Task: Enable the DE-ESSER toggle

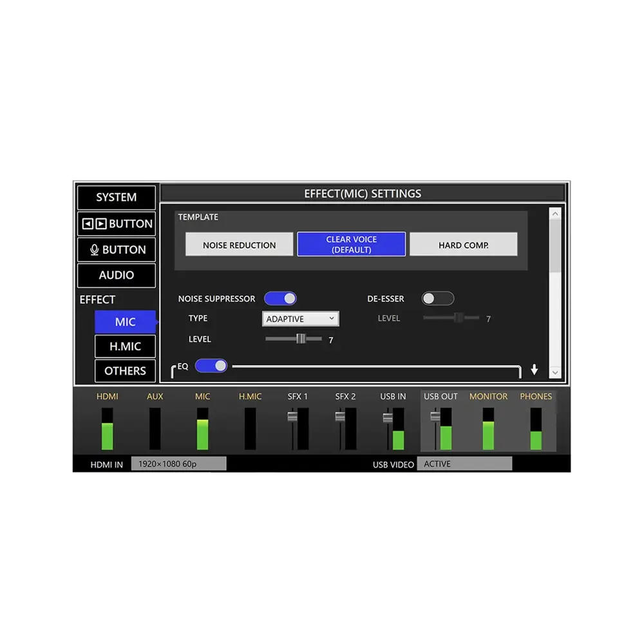Action: point(438,299)
